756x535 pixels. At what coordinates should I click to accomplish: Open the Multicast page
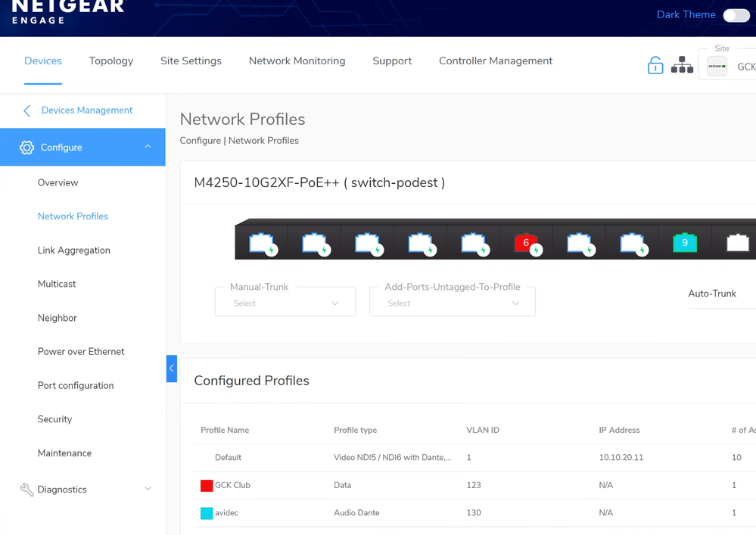click(57, 284)
